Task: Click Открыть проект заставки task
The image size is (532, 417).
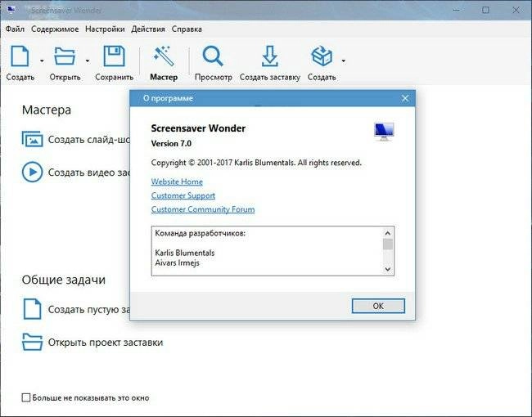Action: pos(106,343)
